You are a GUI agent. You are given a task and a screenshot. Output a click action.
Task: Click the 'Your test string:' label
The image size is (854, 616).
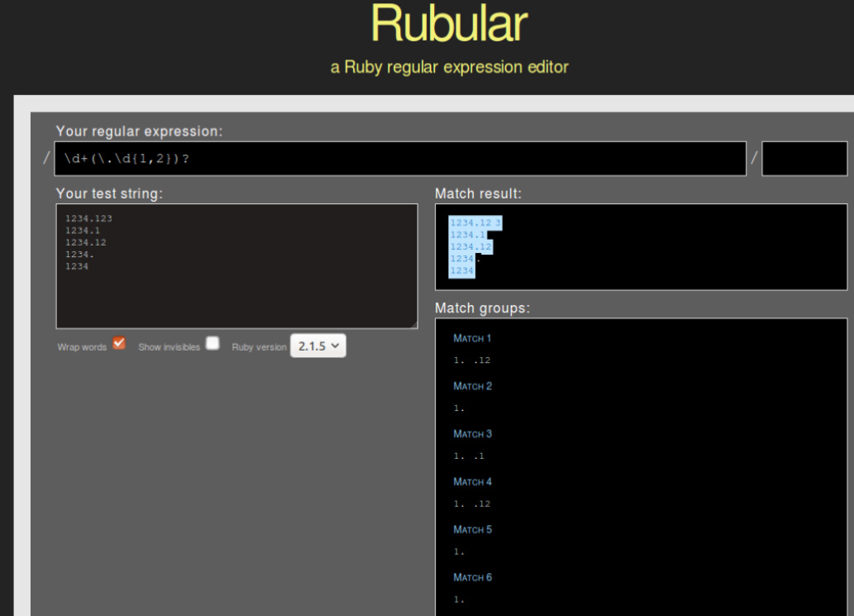(109, 194)
